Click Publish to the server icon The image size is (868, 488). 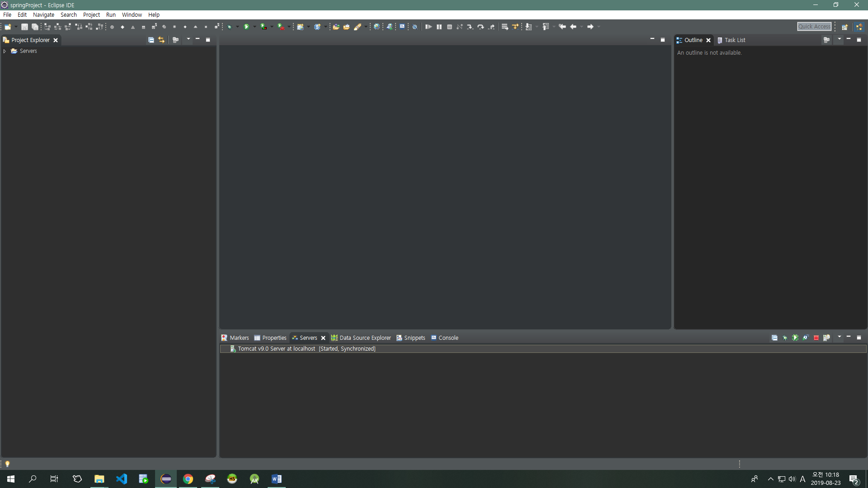pos(826,338)
